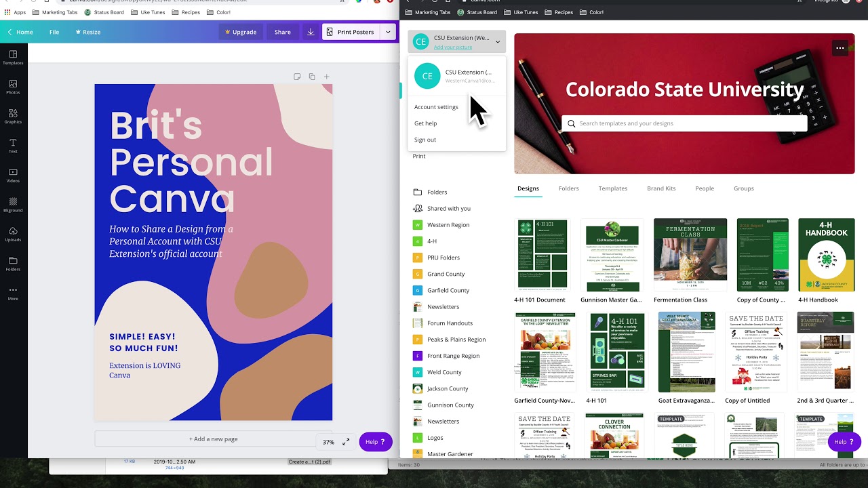Switch to the Brand Kits tab
This screenshot has height=488, width=868.
click(x=661, y=188)
